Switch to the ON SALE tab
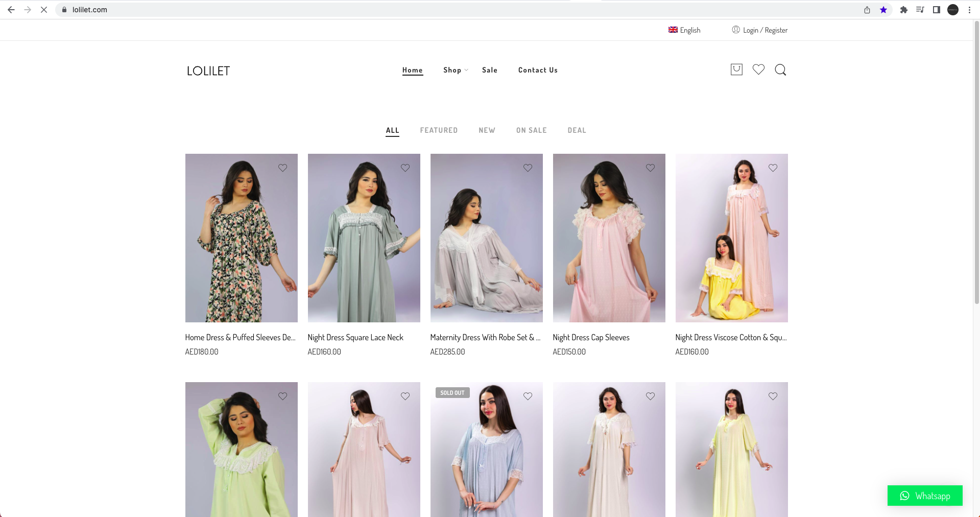The height and width of the screenshot is (517, 980). click(x=531, y=130)
